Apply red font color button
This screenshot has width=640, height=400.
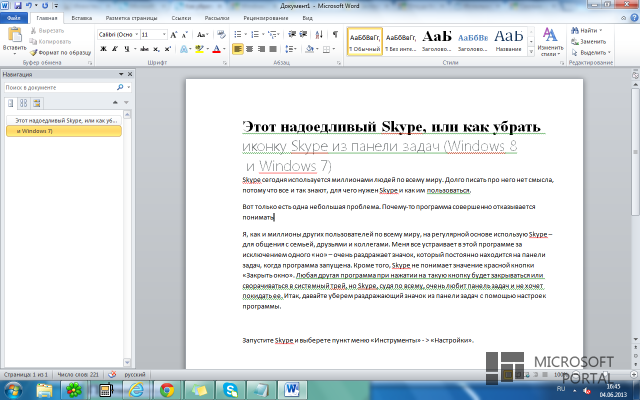click(217, 49)
